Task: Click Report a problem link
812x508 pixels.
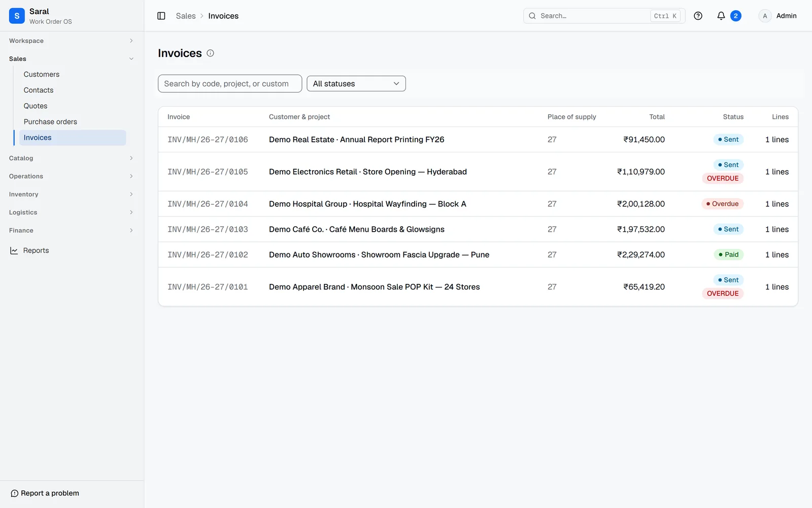Action: 45,493
